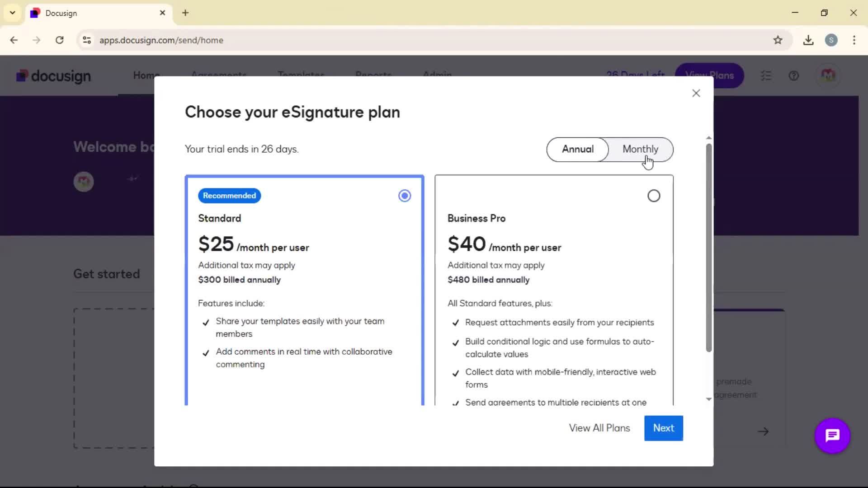Viewport: 868px width, 488px height.
Task: Reload the page using the refresh icon
Action: coord(59,40)
